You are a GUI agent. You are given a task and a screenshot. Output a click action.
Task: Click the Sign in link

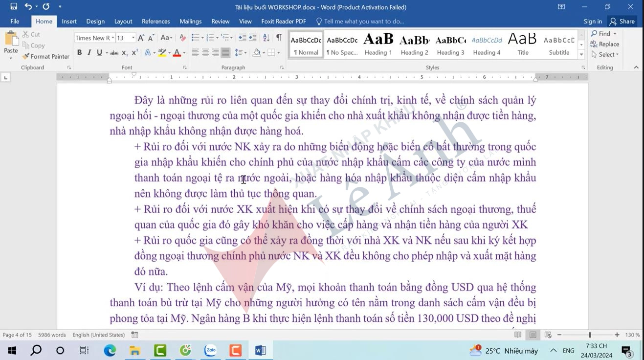(592, 21)
